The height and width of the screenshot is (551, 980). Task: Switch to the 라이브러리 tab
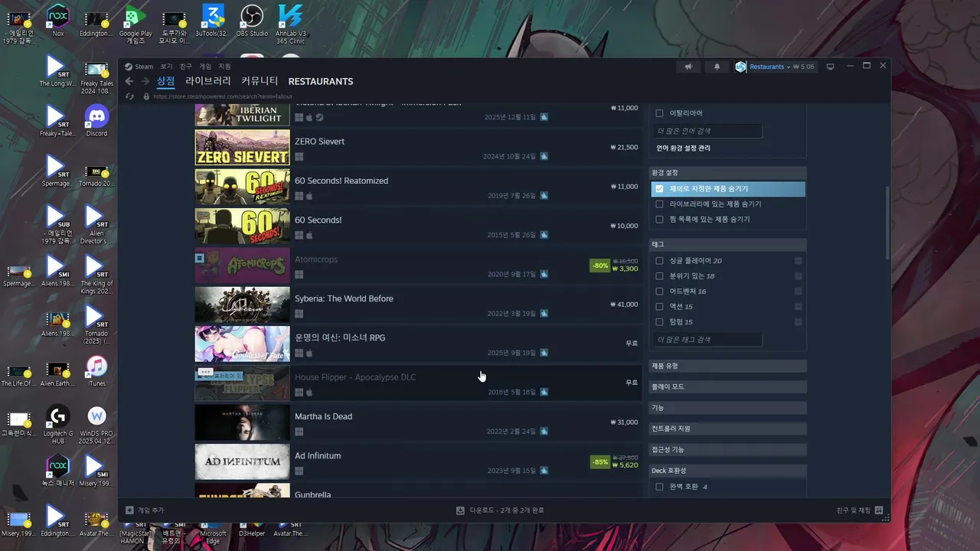(x=207, y=81)
